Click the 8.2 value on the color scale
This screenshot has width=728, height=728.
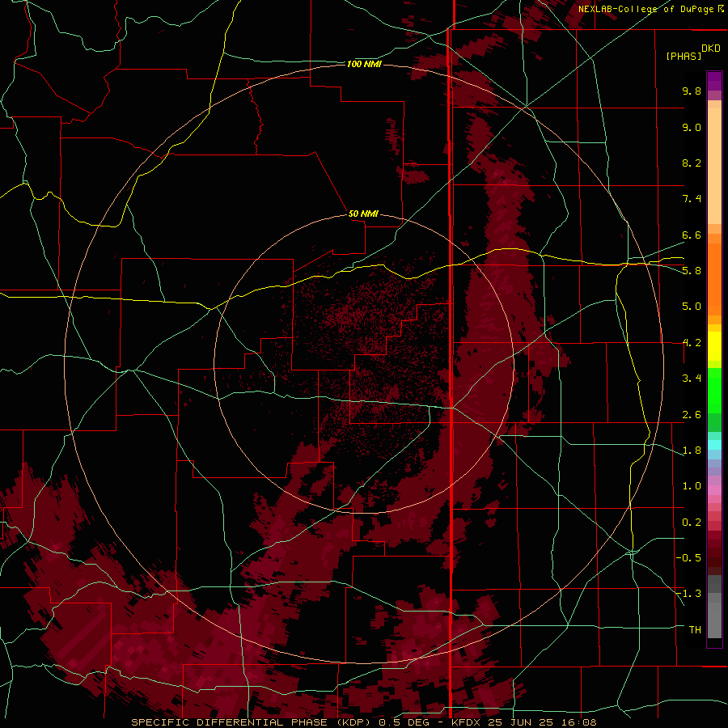pos(692,163)
